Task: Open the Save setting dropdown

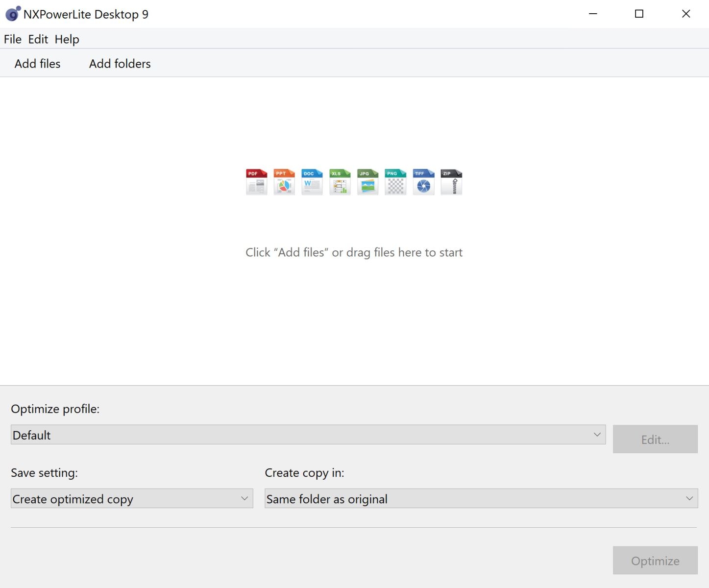Action: coord(132,498)
